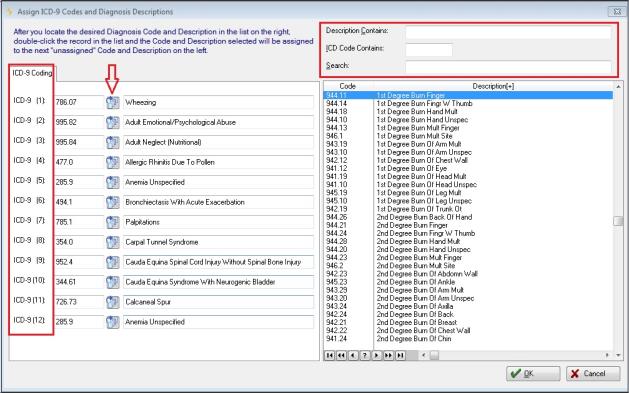Click lookup icon for Carpal Tunnel Syndrome
The height and width of the screenshot is (393, 629).
[113, 242]
